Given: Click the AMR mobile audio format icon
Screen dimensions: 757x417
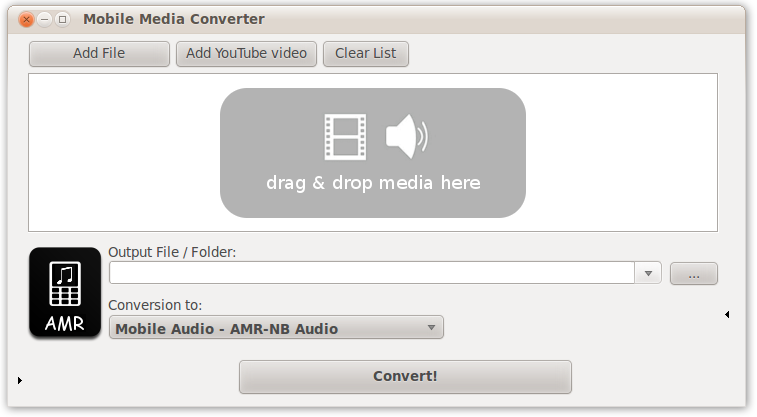Looking at the screenshot, I should coord(65,293).
